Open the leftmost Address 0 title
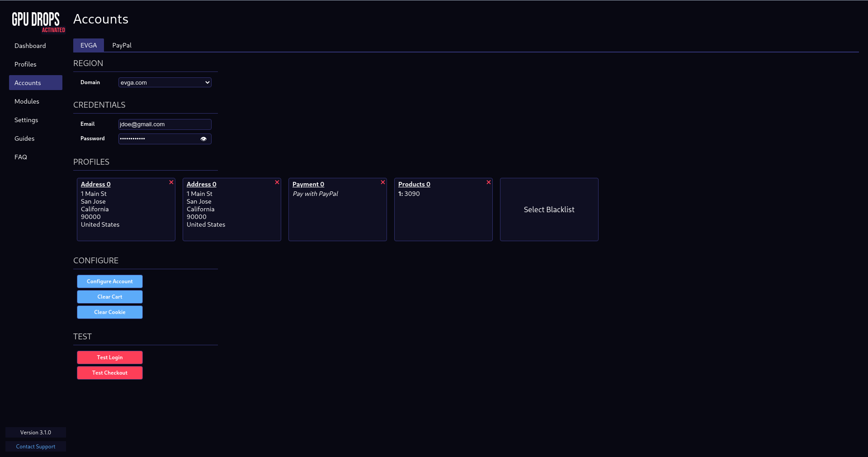This screenshot has width=868, height=457. 96,184
